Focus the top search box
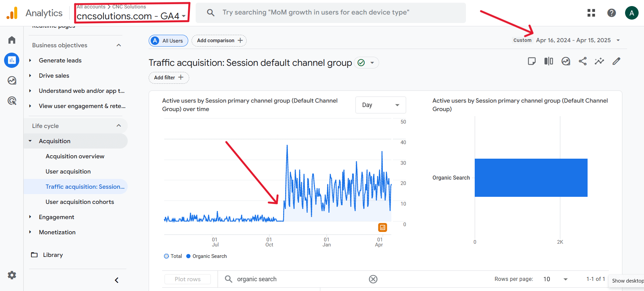This screenshot has height=291, width=644. click(x=331, y=13)
